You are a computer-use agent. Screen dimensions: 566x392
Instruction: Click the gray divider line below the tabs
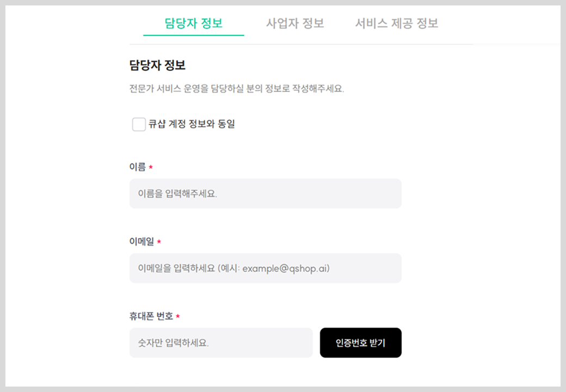click(302, 45)
